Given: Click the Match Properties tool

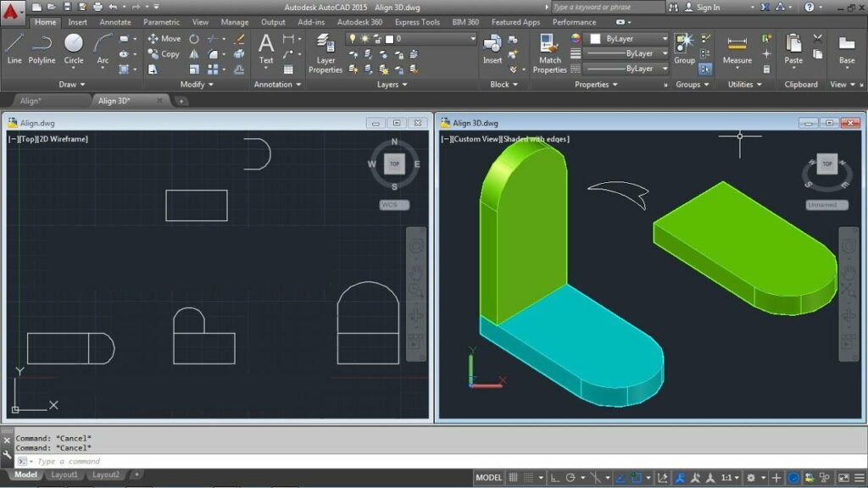Looking at the screenshot, I should coord(549,53).
